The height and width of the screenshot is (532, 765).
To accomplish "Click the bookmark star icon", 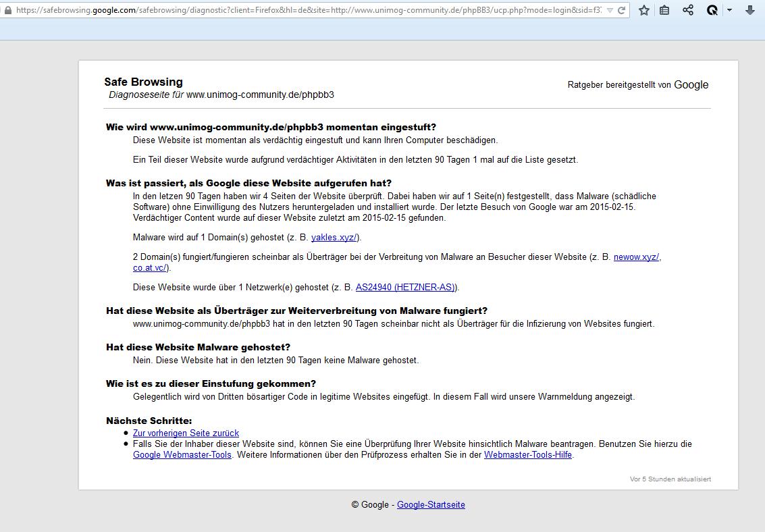I will pos(644,10).
